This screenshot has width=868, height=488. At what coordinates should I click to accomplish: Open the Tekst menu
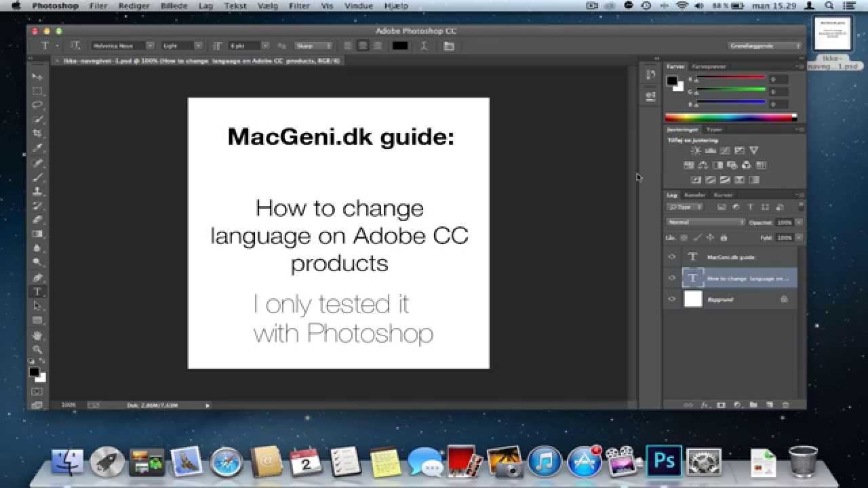tap(235, 5)
